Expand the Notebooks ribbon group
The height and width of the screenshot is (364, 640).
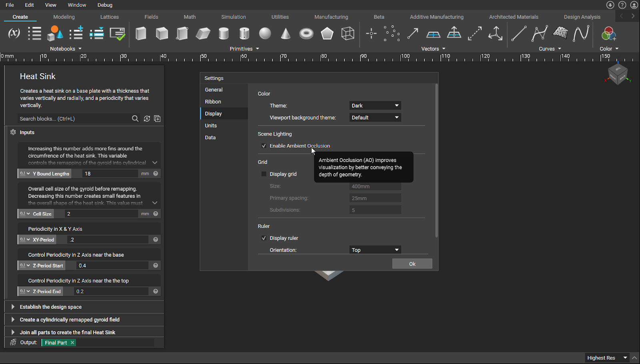click(x=66, y=49)
